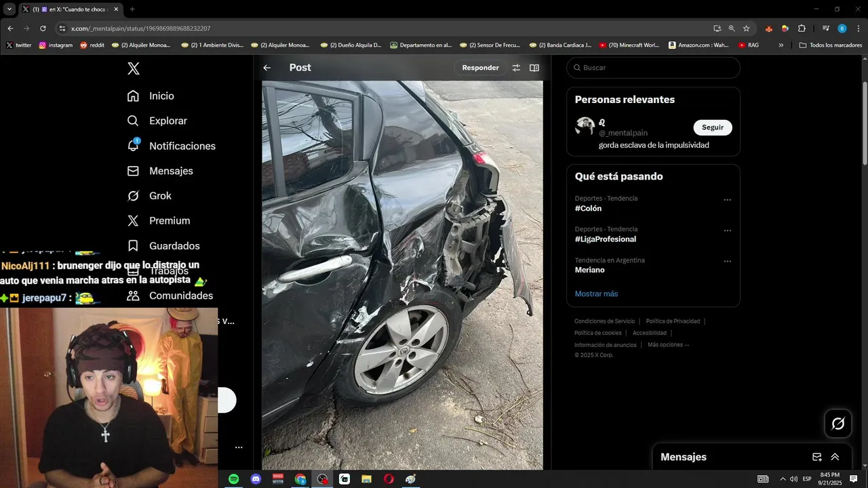This screenshot has height=488, width=868.
Task: Close the X post tab
Action: [x=117, y=9]
